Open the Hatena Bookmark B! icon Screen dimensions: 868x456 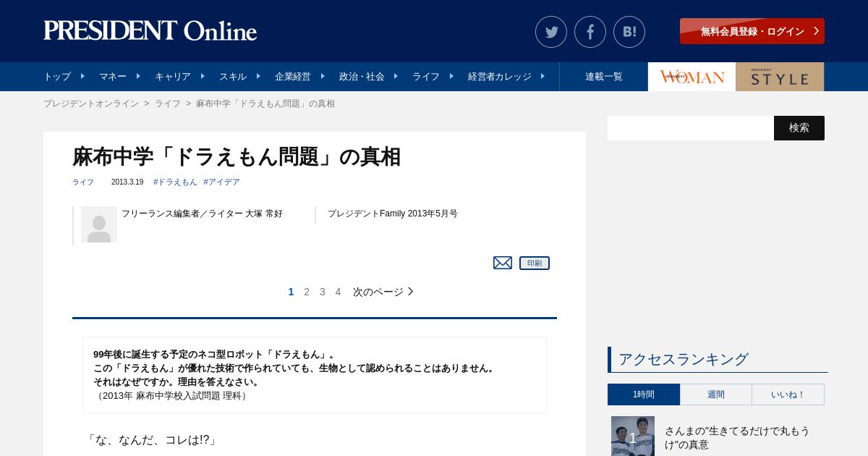pyautogui.click(x=629, y=32)
